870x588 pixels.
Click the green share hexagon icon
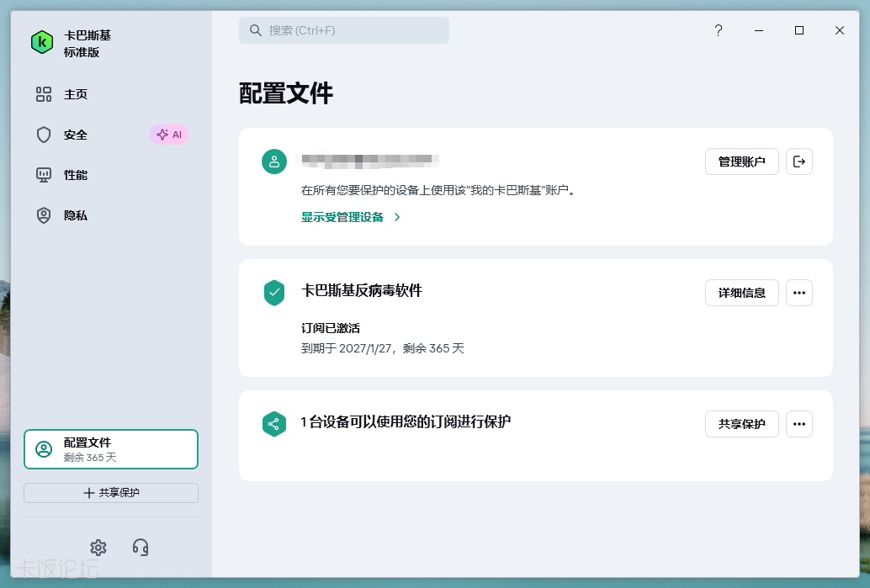pos(274,424)
